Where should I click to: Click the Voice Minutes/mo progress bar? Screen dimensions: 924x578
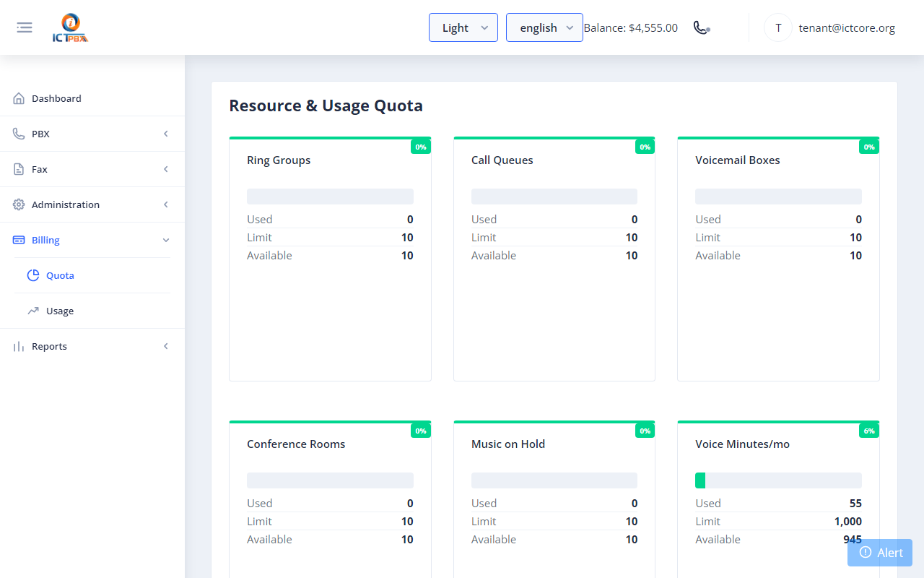778,480
